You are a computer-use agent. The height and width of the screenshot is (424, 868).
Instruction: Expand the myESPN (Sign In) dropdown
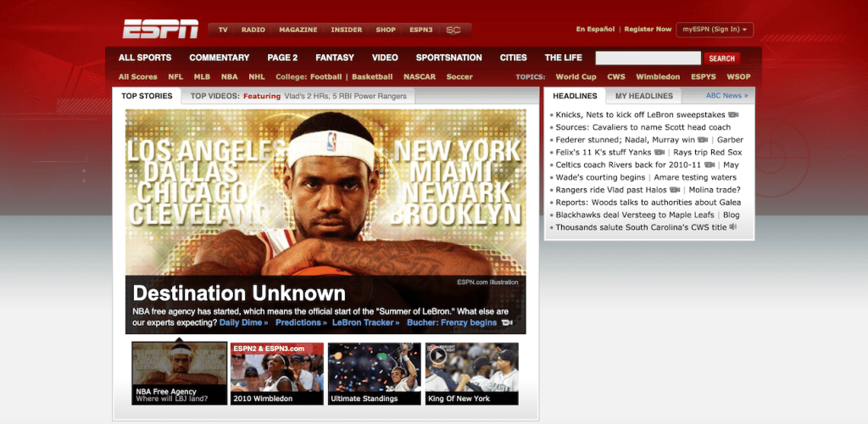click(x=715, y=30)
